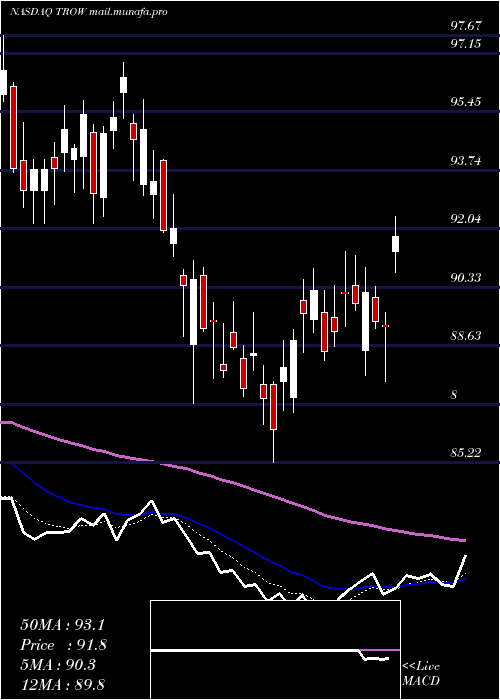
Task: Click the 97.67 price level label
Action: tap(466, 26)
